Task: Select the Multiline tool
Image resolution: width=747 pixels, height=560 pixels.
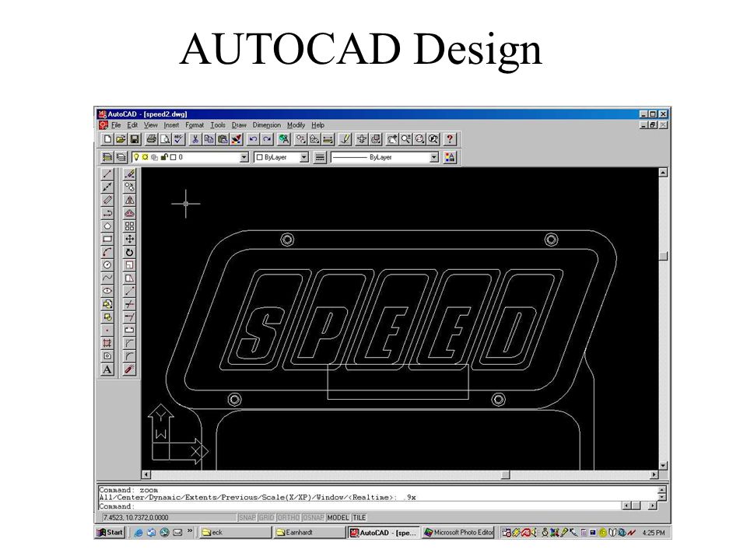Action: coord(107,200)
